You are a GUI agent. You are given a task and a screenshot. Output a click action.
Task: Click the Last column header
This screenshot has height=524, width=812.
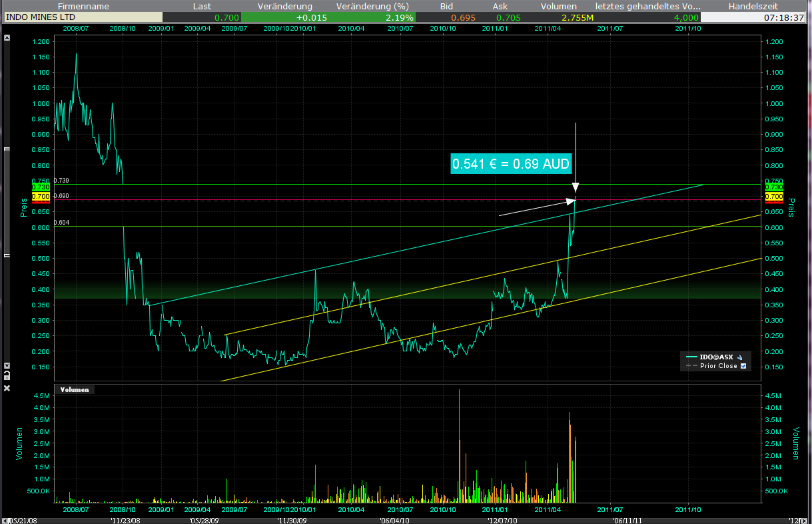(202, 6)
